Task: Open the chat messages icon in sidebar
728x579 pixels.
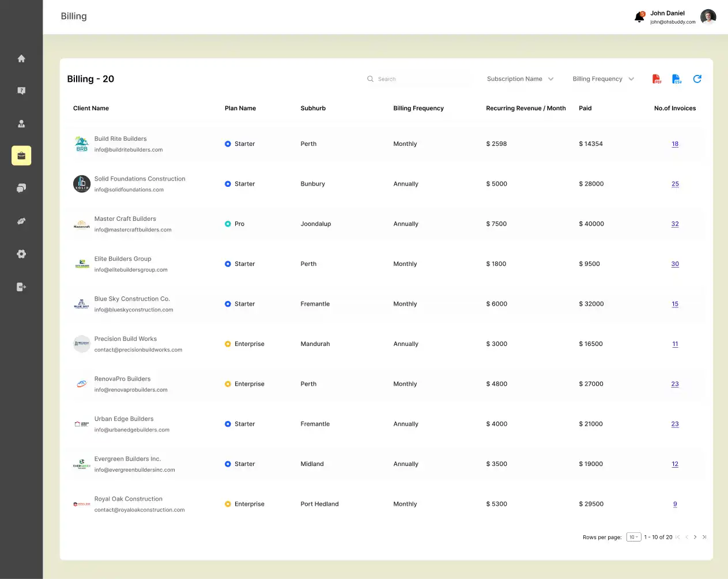Action: (21, 189)
